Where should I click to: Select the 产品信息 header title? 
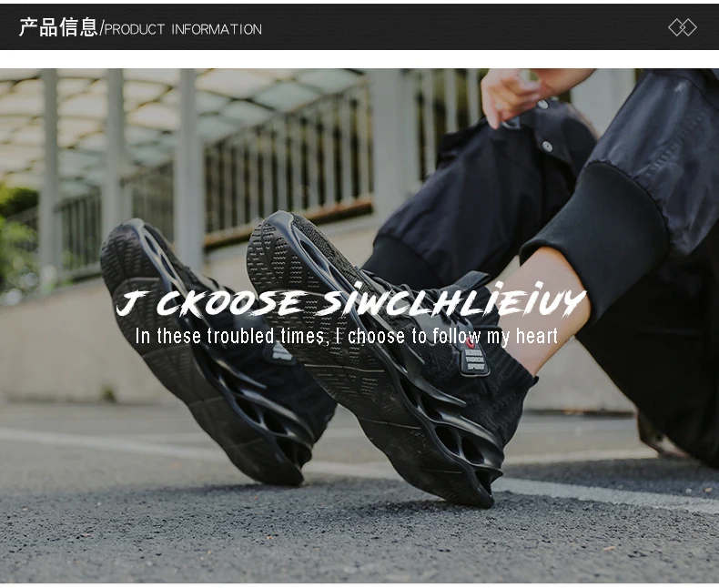(58, 27)
